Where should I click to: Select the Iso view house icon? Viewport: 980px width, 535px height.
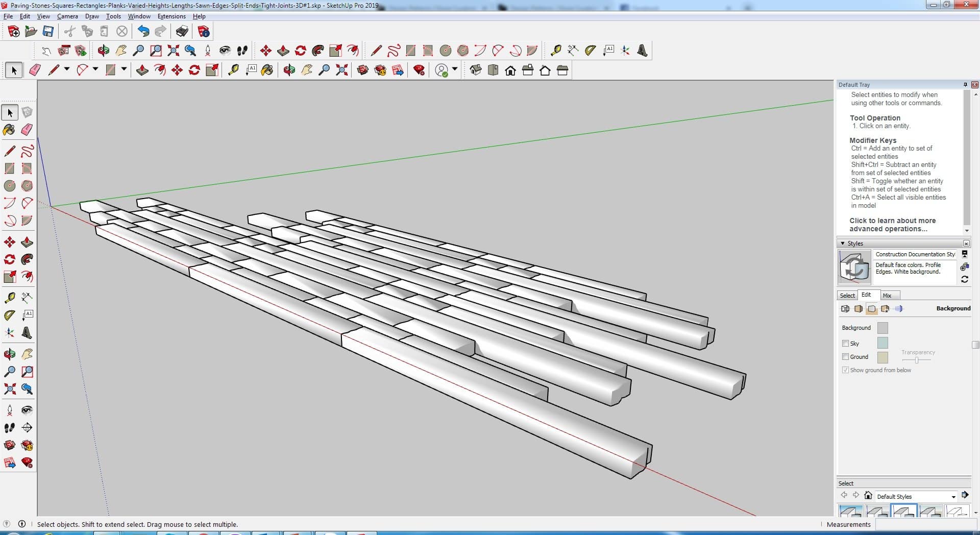pyautogui.click(x=476, y=70)
